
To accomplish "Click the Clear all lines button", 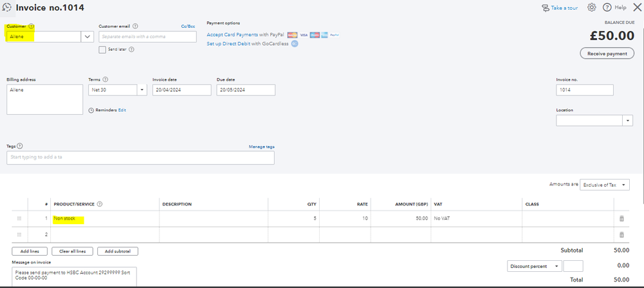I will pos(73,251).
